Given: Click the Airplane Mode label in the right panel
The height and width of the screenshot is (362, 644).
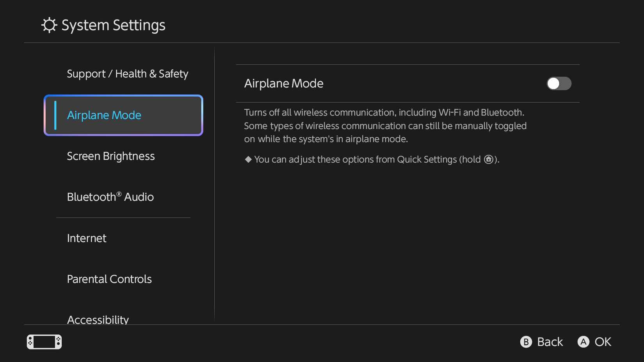Looking at the screenshot, I should 284,83.
